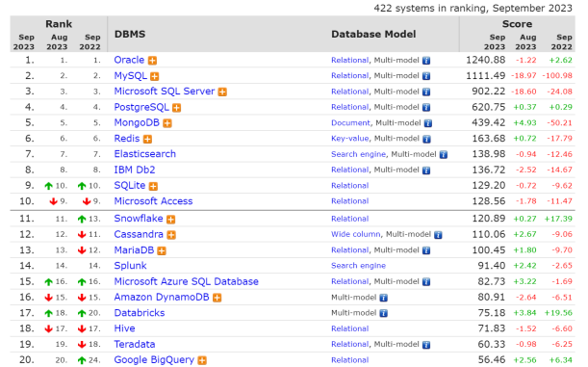Click the plus icon next to PostgreSQL
The image size is (588, 367).
click(177, 108)
